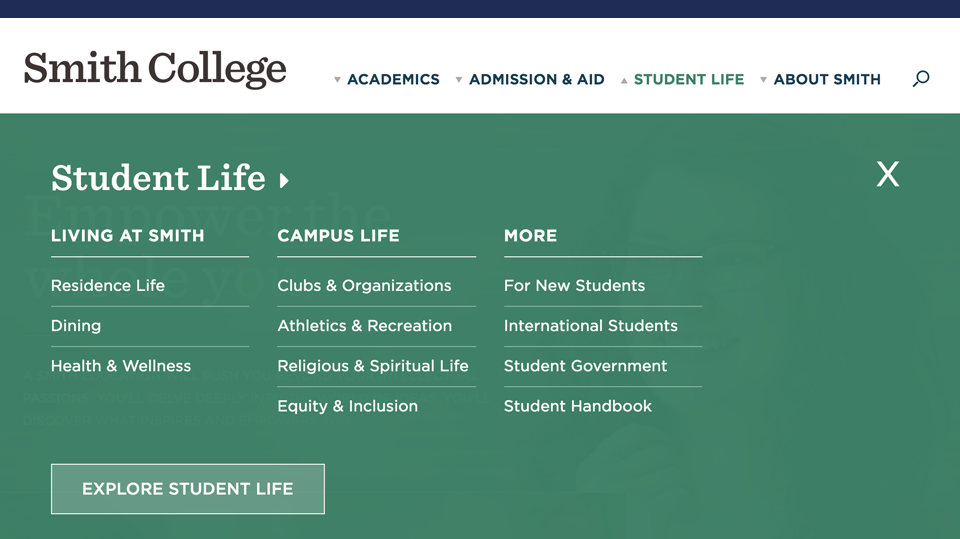Open International Students page
The height and width of the screenshot is (539, 960).
590,325
